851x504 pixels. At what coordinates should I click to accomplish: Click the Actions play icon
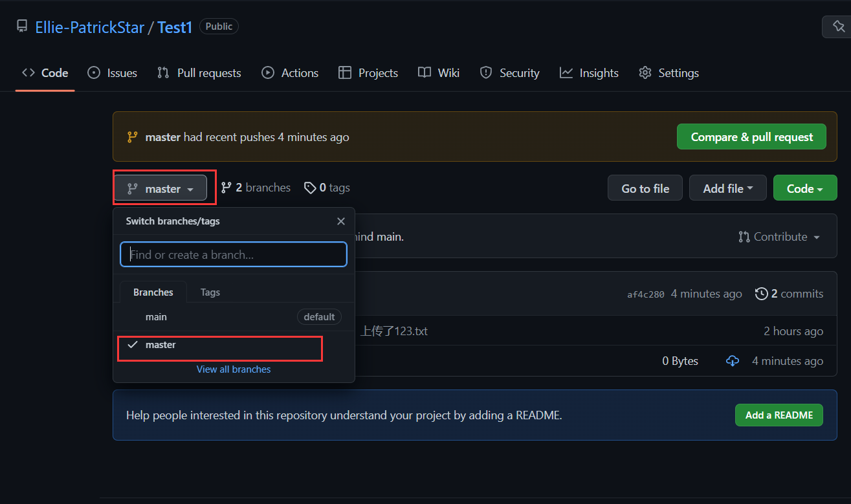268,73
